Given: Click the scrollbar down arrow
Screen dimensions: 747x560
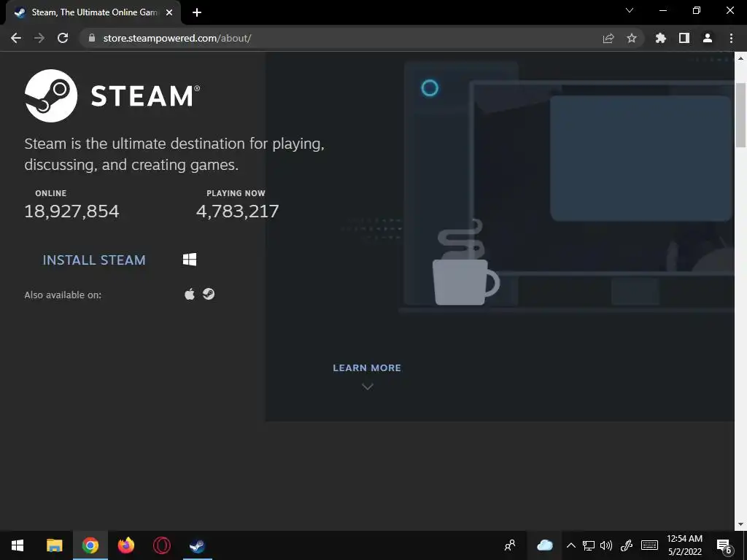Looking at the screenshot, I should point(740,524).
